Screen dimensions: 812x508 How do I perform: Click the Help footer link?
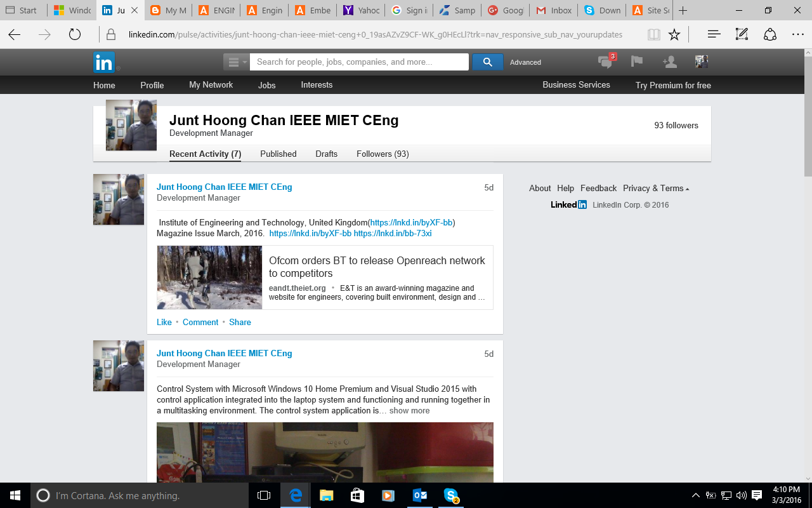tap(565, 188)
